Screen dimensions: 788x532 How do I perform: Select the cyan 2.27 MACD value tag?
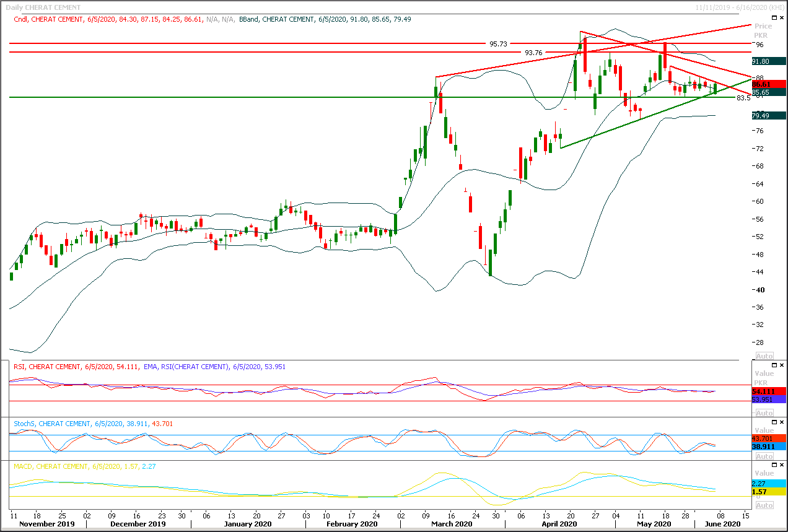point(768,484)
